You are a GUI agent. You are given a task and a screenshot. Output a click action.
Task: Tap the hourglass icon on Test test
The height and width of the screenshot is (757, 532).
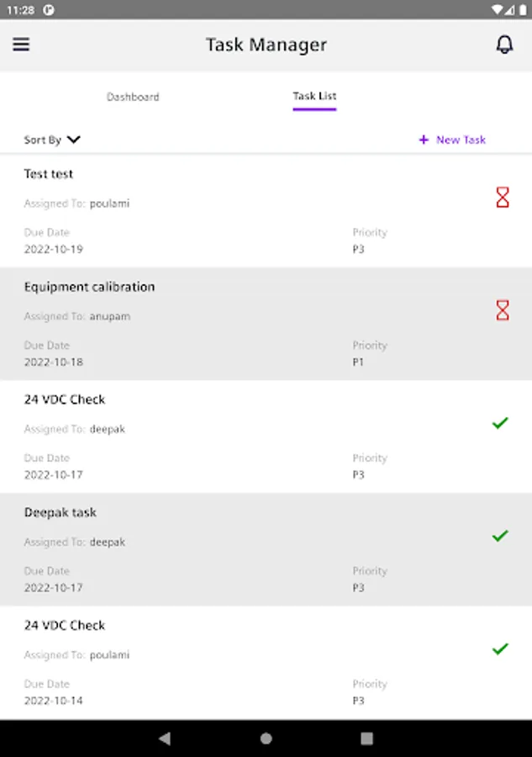[x=503, y=198]
